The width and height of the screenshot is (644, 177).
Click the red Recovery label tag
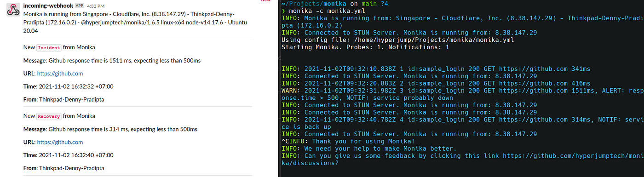(x=48, y=116)
